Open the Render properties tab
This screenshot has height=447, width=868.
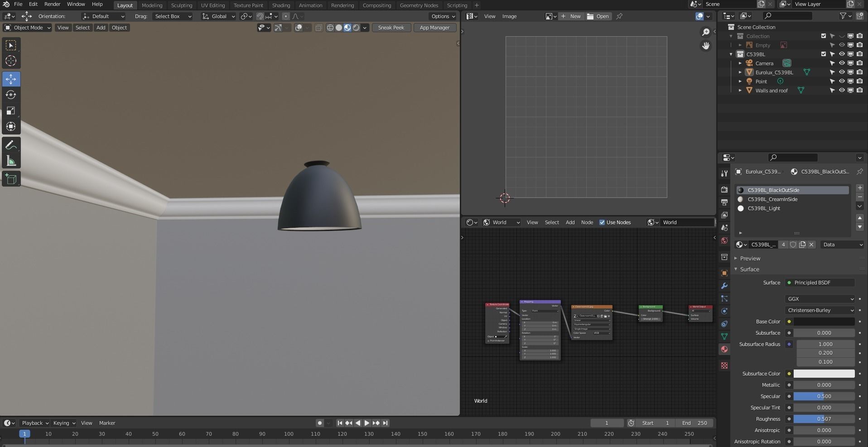coord(724,189)
